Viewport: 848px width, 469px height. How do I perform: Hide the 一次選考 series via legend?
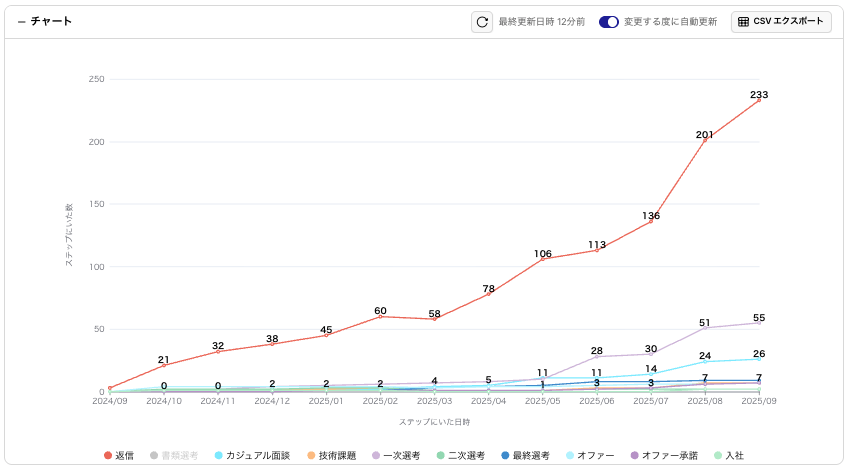click(396, 455)
